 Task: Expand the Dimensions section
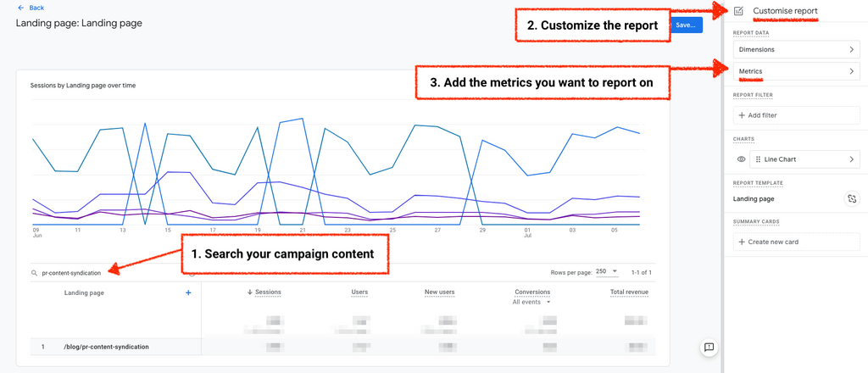pos(796,50)
